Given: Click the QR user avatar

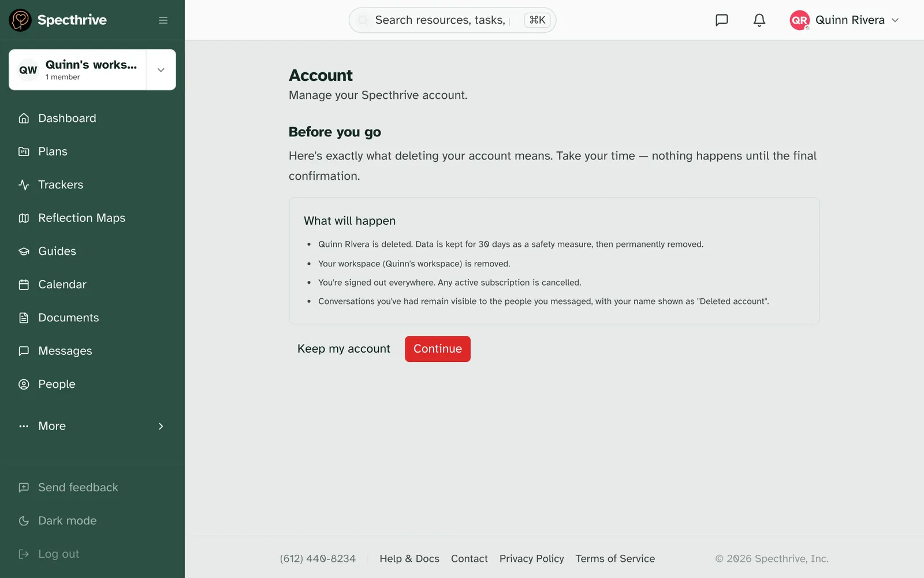Looking at the screenshot, I should (x=799, y=20).
